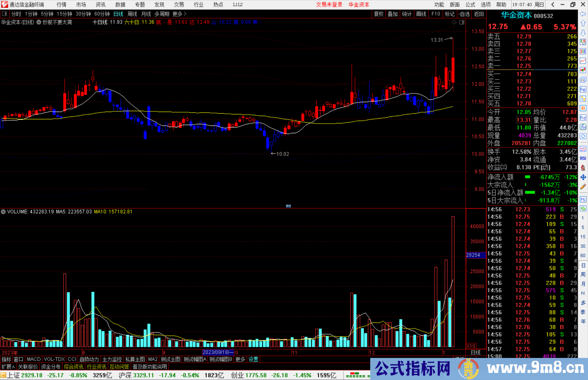Click the F12 sidebar icon

click(583, 118)
